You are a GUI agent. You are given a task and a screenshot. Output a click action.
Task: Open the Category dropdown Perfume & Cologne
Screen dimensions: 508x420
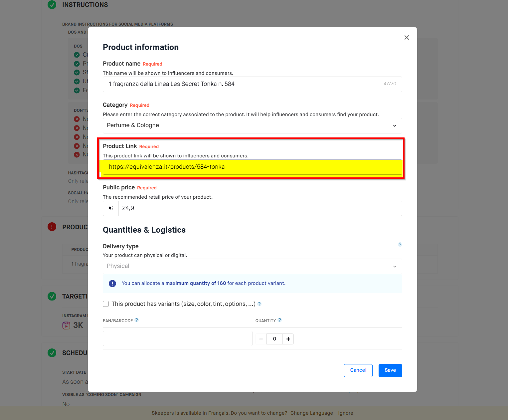click(252, 125)
